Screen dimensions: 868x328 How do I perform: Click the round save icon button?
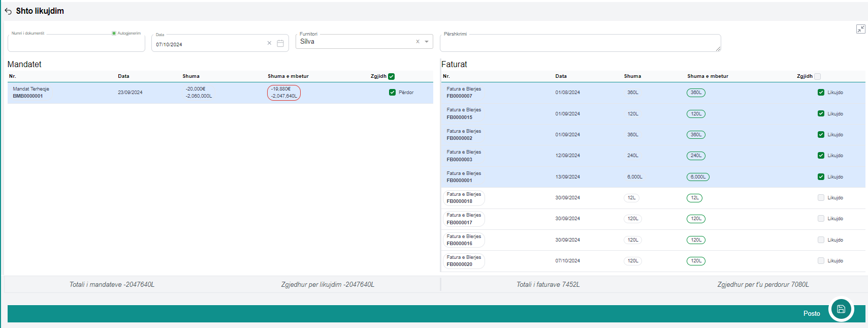(841, 309)
